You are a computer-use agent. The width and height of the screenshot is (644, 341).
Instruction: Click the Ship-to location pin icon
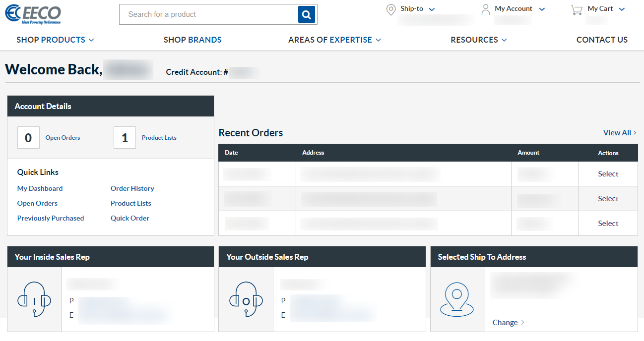click(391, 10)
